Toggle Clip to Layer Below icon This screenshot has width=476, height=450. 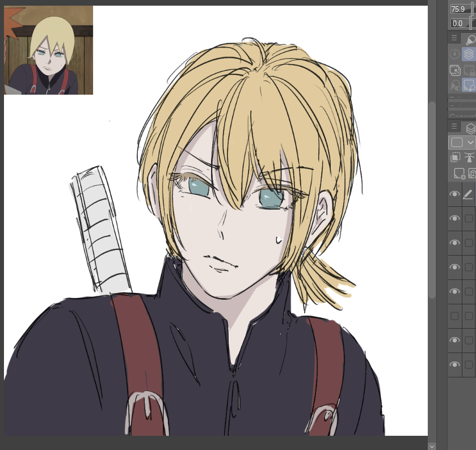click(455, 158)
